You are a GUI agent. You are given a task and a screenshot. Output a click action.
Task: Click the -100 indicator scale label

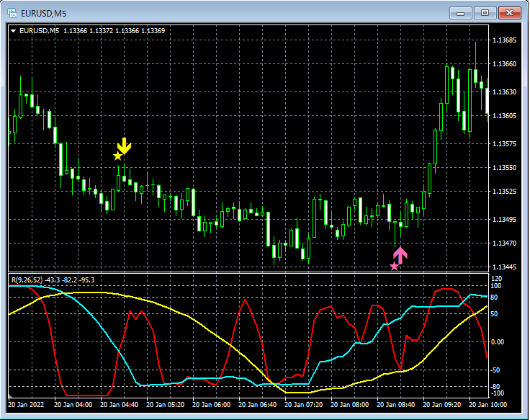point(497,393)
